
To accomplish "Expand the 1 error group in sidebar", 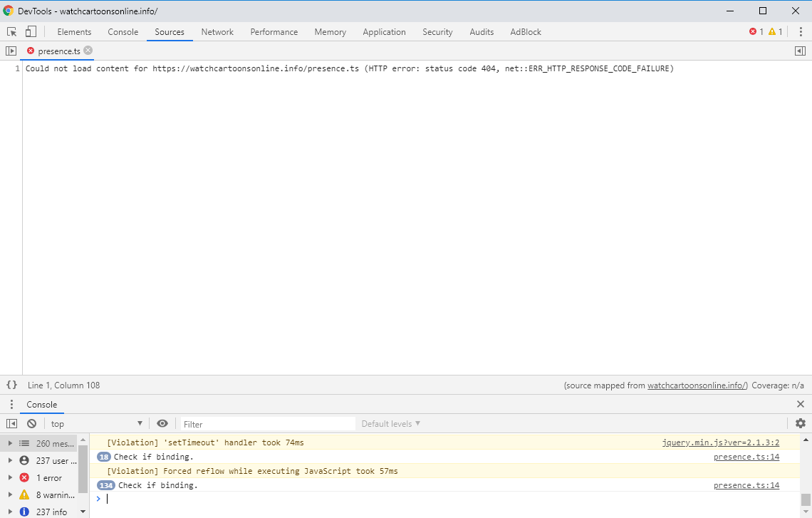I will pos(10,477).
